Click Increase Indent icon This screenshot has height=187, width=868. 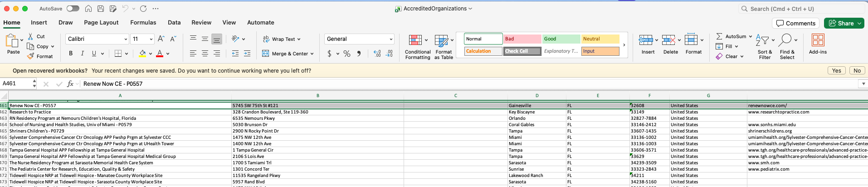(x=247, y=54)
